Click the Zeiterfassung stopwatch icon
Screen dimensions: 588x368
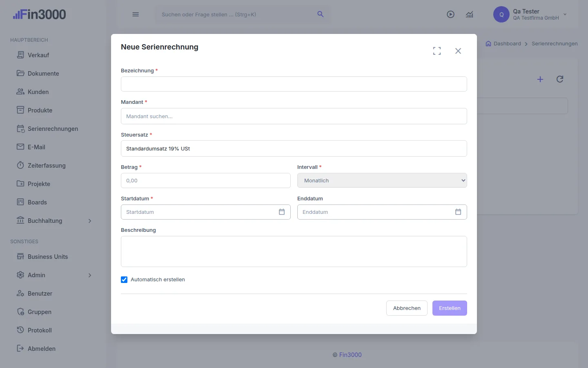20,165
